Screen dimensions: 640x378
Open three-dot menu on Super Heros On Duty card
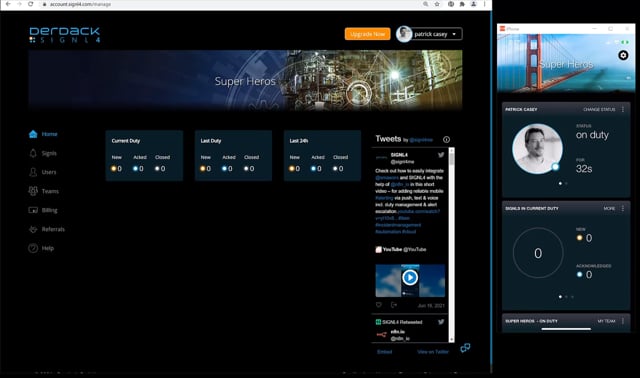click(x=623, y=321)
